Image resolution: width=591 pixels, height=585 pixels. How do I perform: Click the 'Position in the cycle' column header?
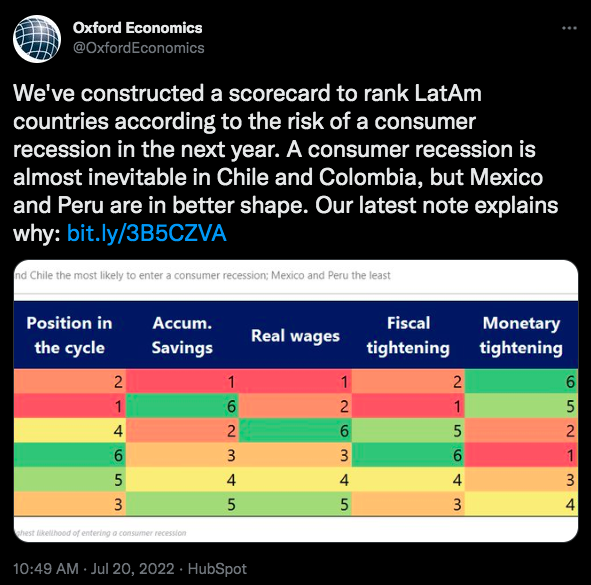click(x=70, y=335)
